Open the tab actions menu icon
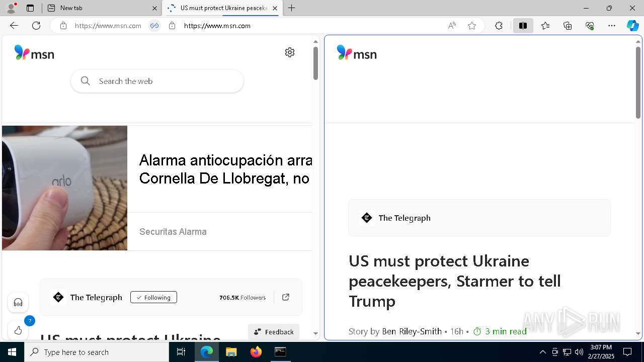This screenshot has height=362, width=644. point(30,8)
